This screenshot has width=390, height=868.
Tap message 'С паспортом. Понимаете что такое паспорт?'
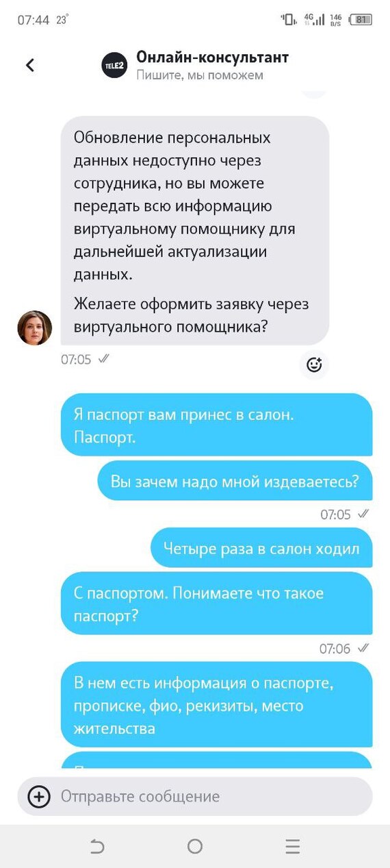(x=217, y=604)
